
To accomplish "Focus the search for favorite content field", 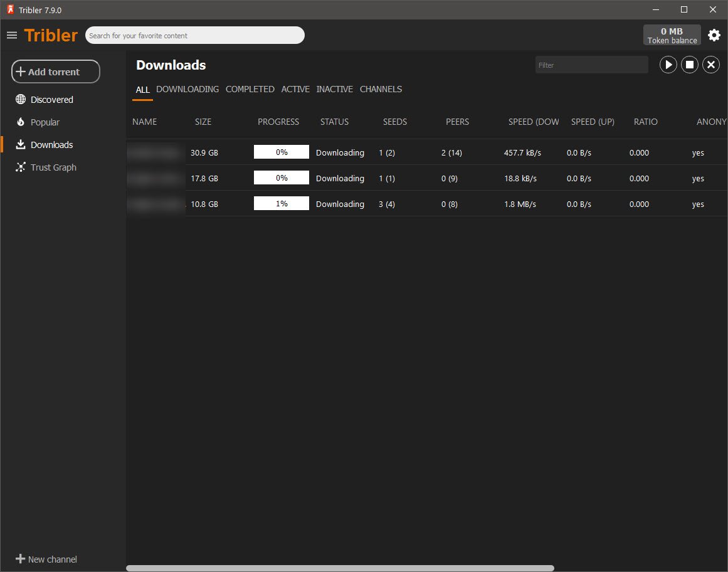I will click(x=195, y=35).
